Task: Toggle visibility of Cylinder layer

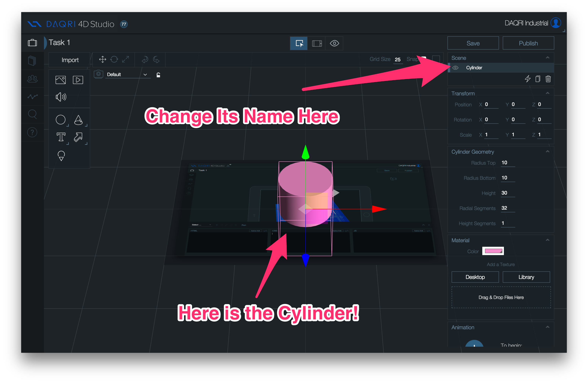Action: tap(455, 68)
